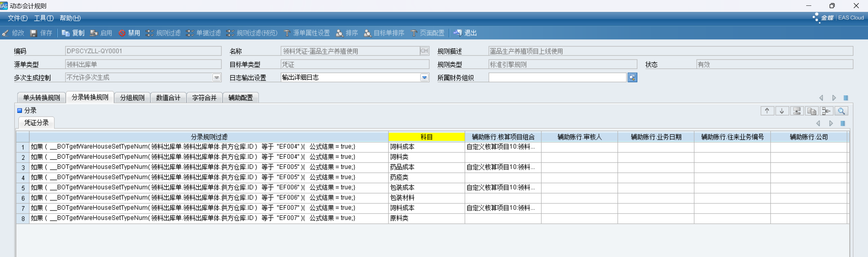Viewport: 868px width, 257px height.
Task: Switch to the 单头转换规则 tab
Action: click(x=41, y=98)
